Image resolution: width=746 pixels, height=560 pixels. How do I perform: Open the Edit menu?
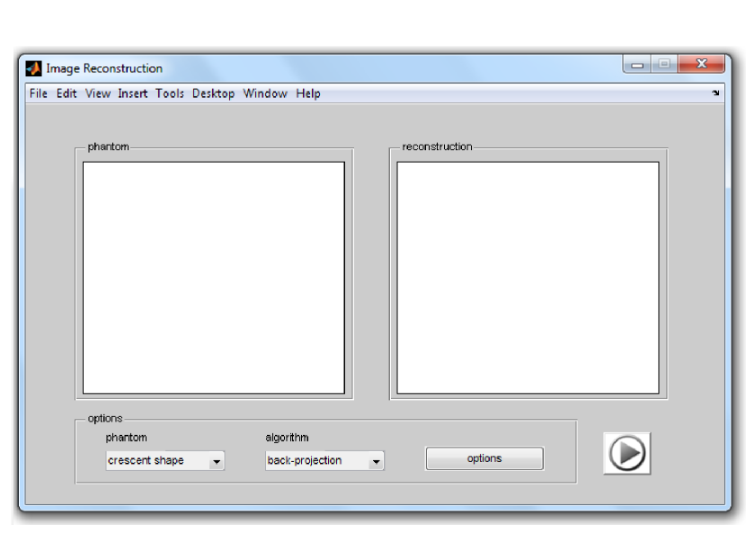pyautogui.click(x=67, y=93)
